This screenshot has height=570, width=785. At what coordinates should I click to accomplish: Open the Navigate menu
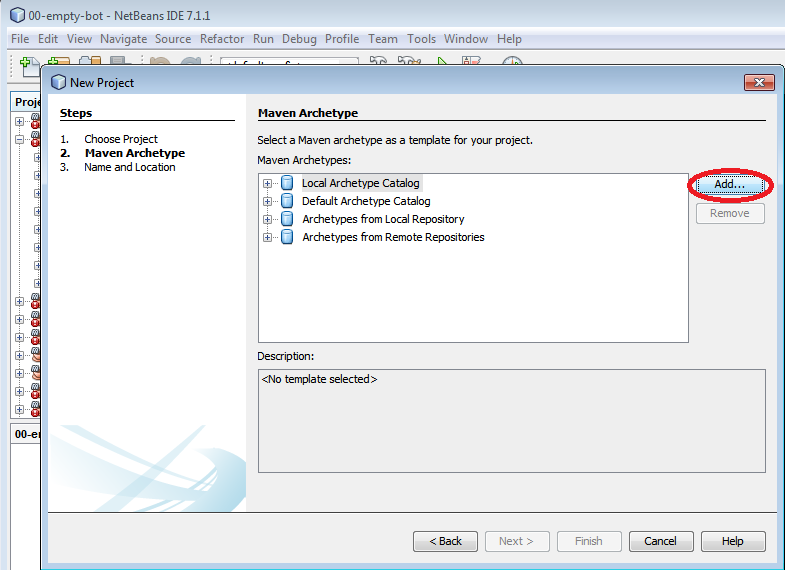(124, 39)
